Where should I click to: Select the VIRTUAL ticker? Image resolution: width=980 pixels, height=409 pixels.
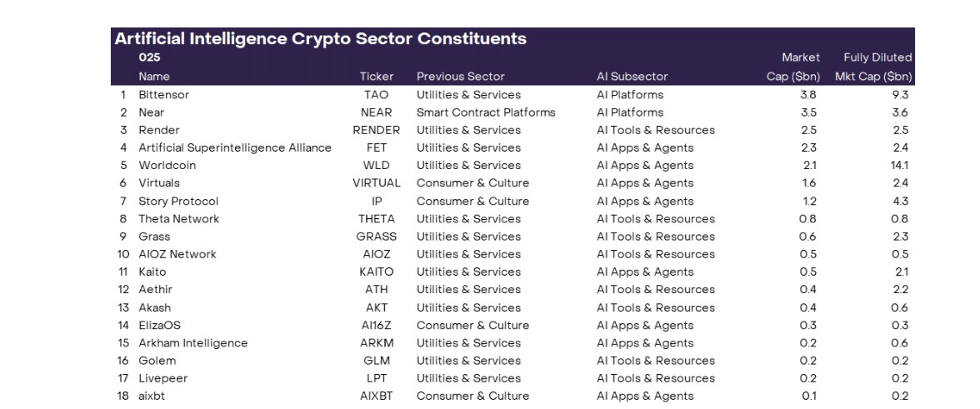click(377, 183)
